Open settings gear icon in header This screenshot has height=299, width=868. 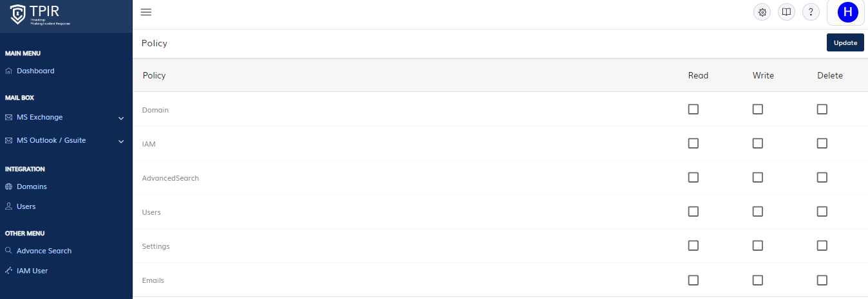(762, 12)
